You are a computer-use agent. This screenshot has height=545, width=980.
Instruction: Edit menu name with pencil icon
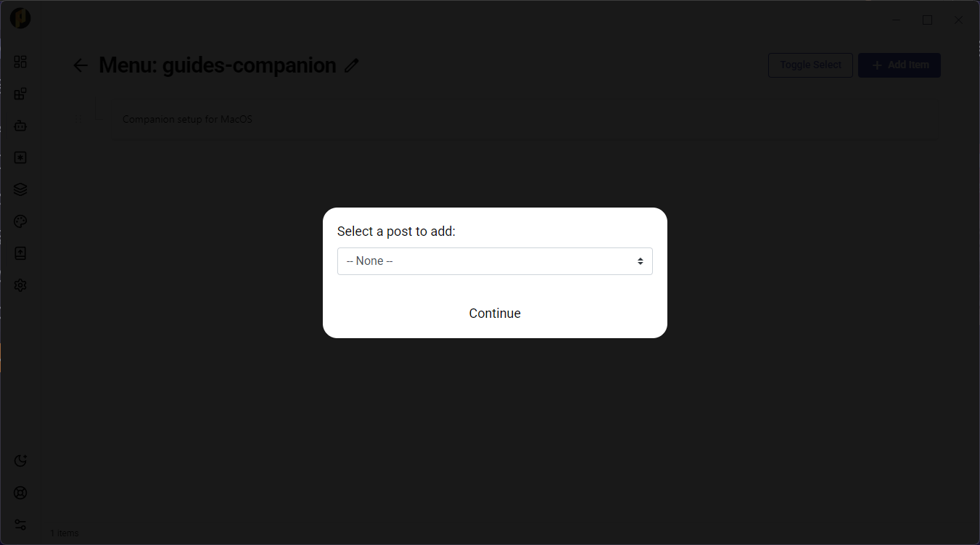(352, 65)
